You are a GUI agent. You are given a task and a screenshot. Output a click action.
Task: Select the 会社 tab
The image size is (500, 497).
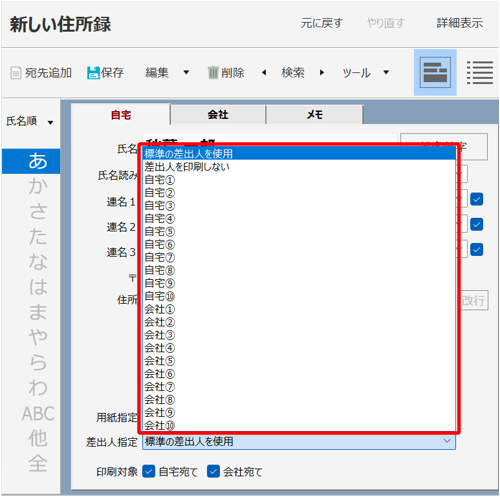point(218,115)
